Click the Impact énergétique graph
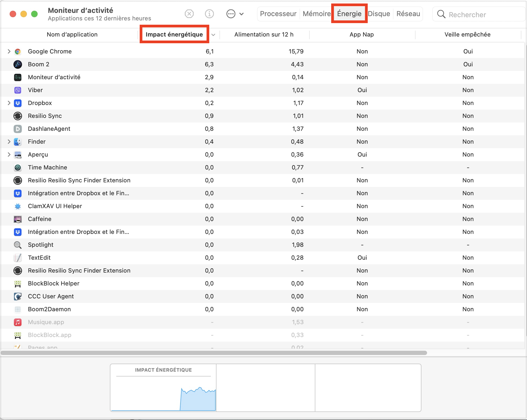The height and width of the screenshot is (420, 527). point(163,388)
